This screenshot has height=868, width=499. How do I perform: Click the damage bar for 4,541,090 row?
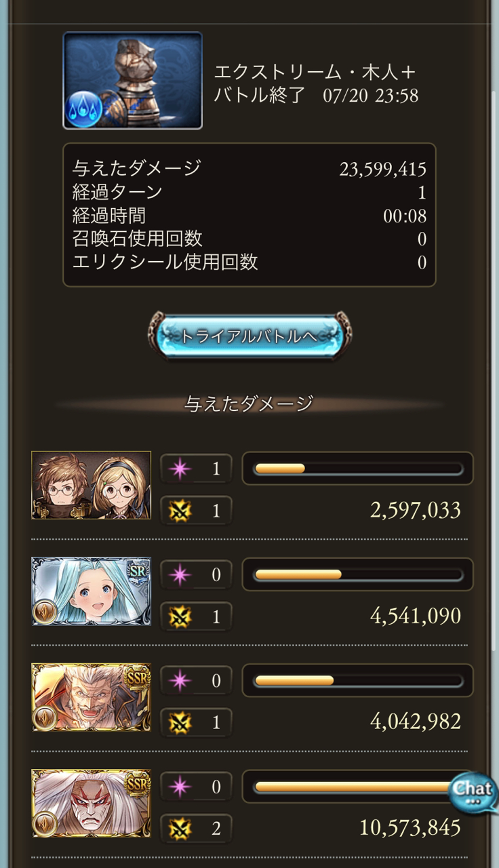coord(358,574)
